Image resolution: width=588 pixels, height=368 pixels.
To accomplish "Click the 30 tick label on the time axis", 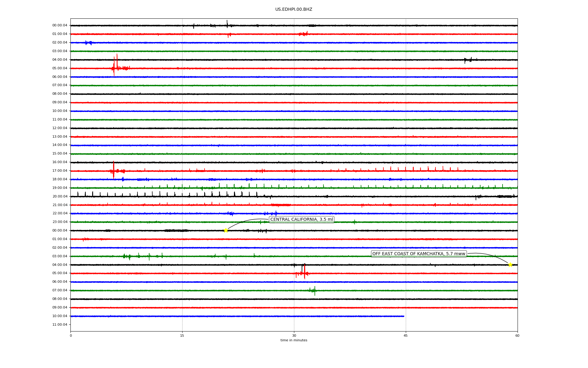I will click(294, 335).
